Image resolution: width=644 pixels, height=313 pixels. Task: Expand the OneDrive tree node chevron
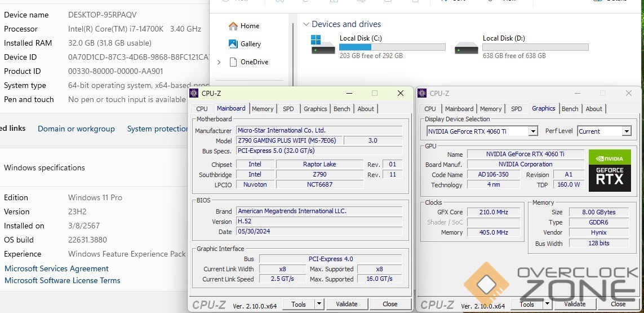(x=219, y=62)
